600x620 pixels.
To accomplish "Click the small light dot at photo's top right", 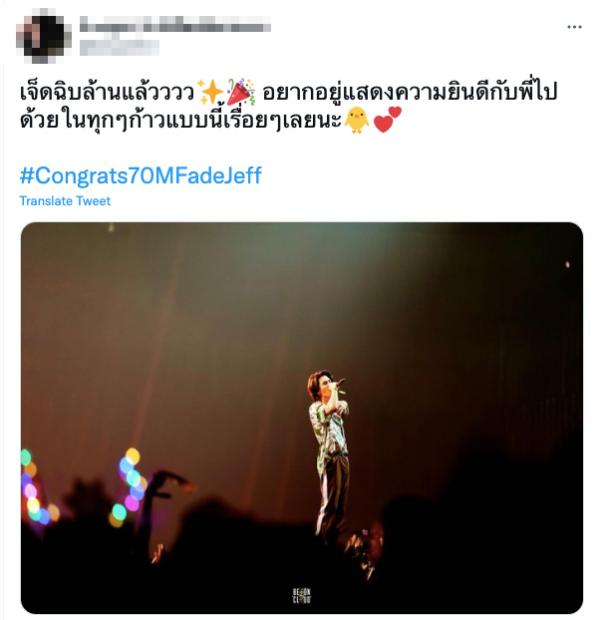I will pos(567,265).
